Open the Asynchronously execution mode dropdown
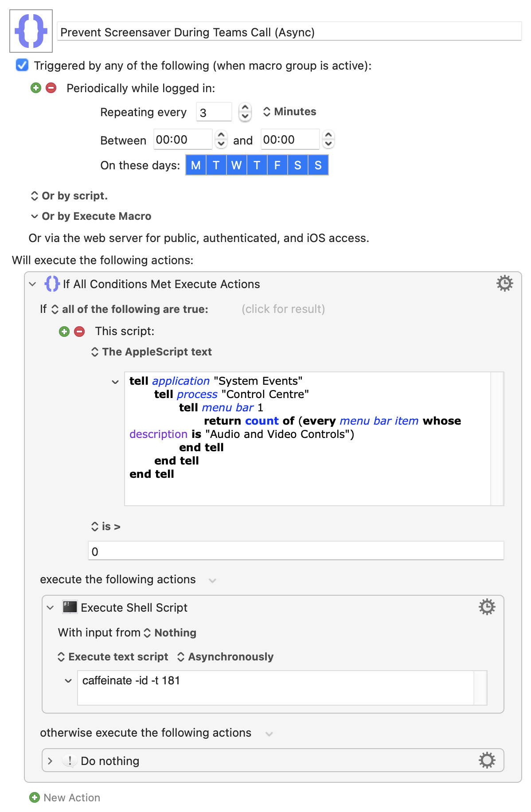531x812 pixels. tap(225, 656)
